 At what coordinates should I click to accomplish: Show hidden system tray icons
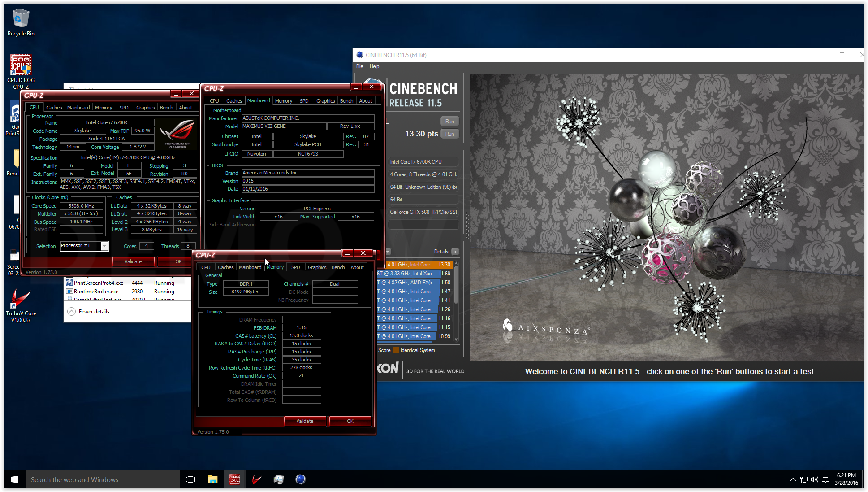point(793,479)
